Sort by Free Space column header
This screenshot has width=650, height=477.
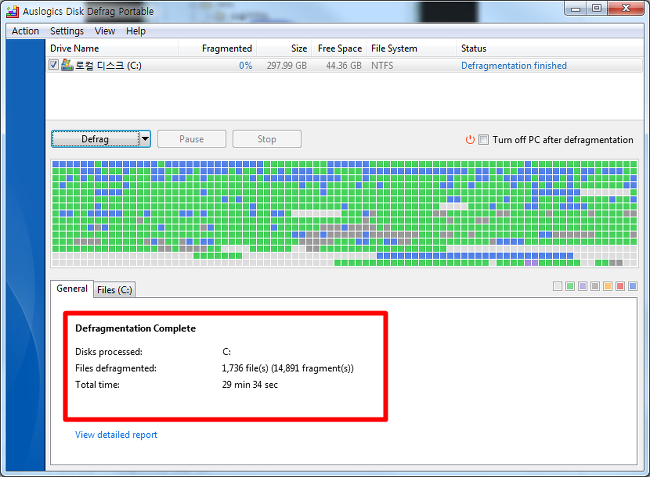pos(339,48)
